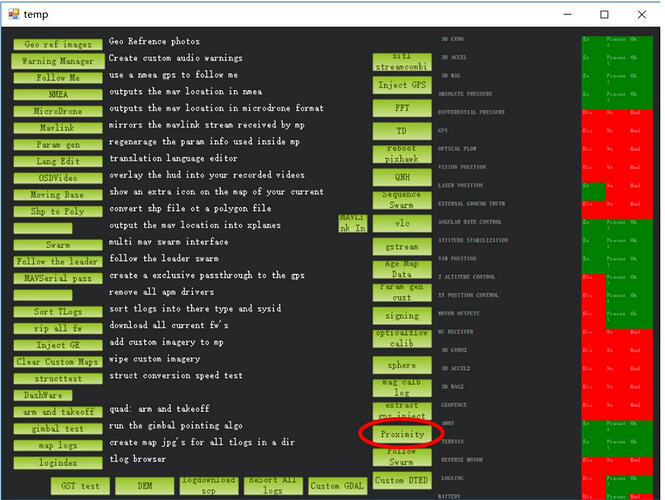Viewport: 665px width, 500px height.
Task: Click Inject GE to add imagery
Action: (58, 345)
